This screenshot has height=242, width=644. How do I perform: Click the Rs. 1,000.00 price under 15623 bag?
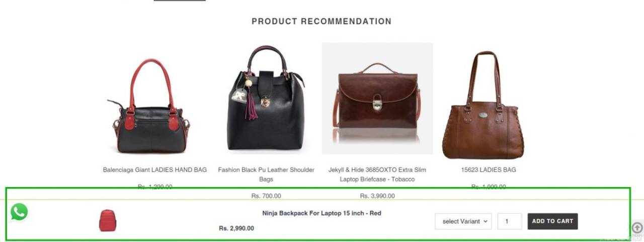pos(489,187)
